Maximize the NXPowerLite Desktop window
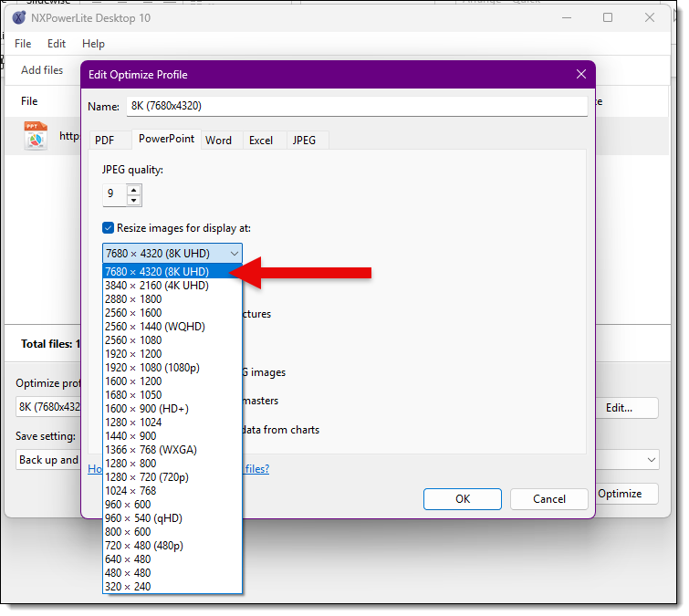Image resolution: width=689 pixels, height=616 pixels. 608,17
